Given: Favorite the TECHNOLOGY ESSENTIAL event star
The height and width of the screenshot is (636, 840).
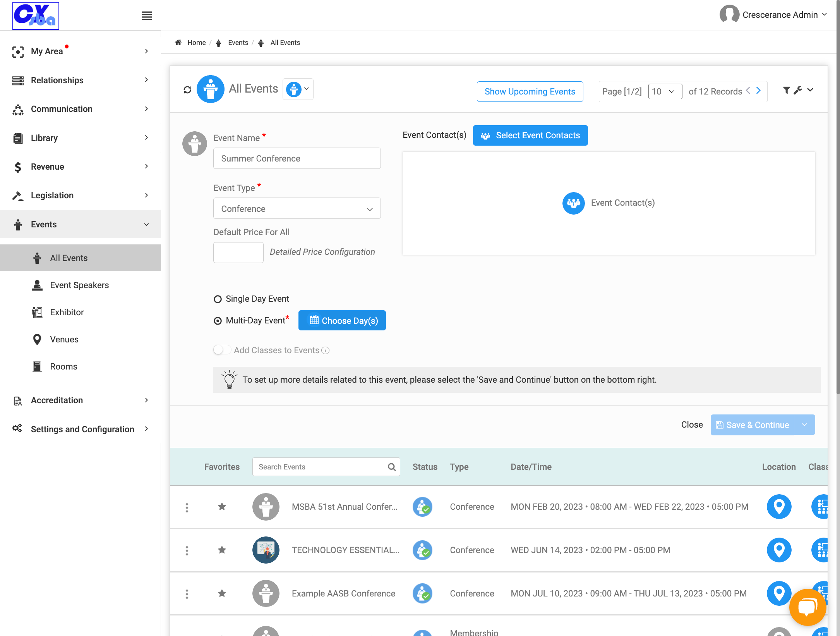Looking at the screenshot, I should (222, 550).
